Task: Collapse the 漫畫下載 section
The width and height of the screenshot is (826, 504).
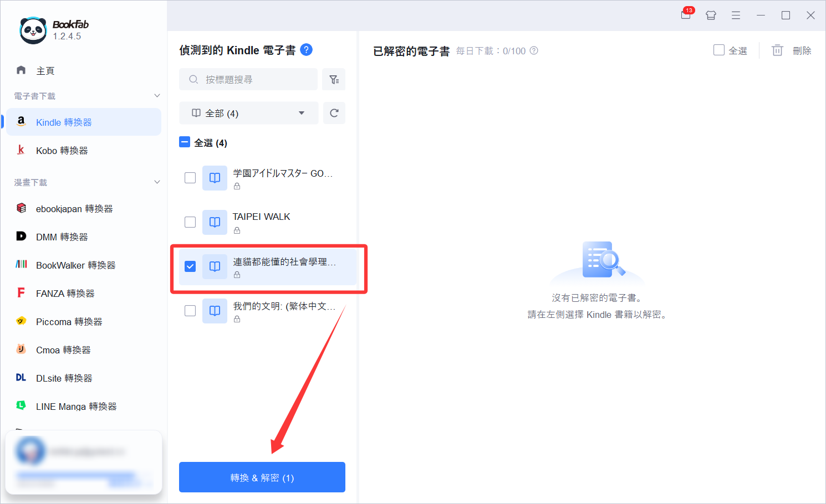Action: click(157, 182)
